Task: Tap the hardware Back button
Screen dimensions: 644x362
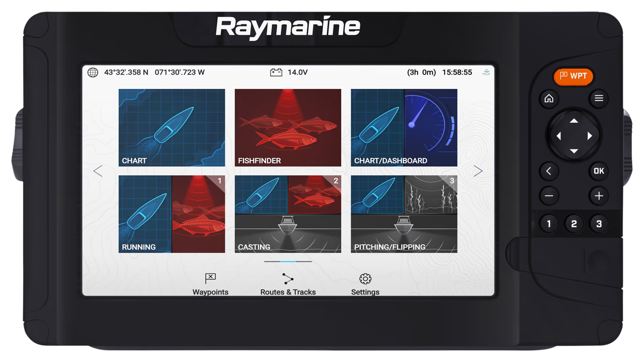Action: coord(549,171)
